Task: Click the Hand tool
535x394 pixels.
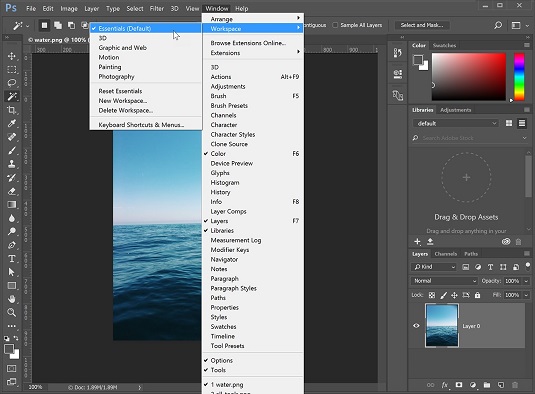Action: (x=12, y=299)
